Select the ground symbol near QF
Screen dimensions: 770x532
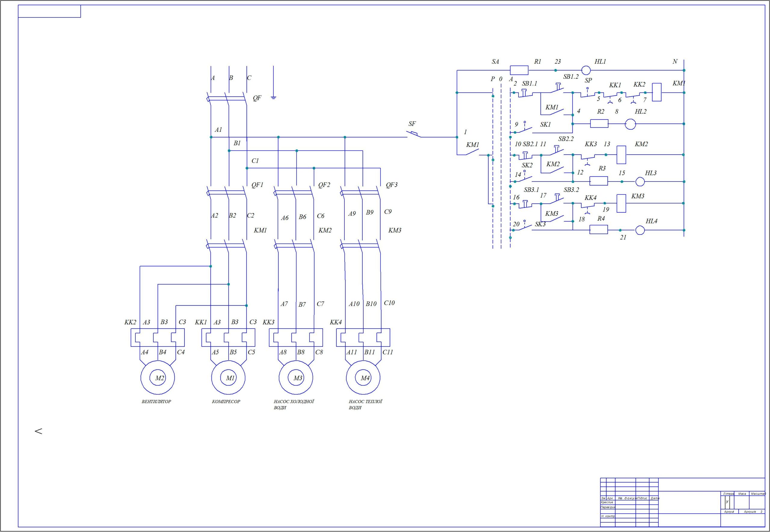273,98
